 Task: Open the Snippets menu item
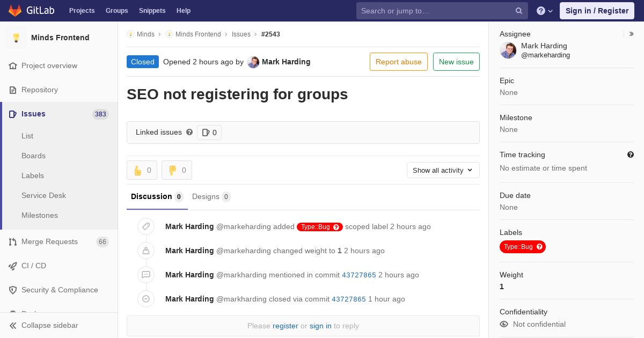(152, 11)
